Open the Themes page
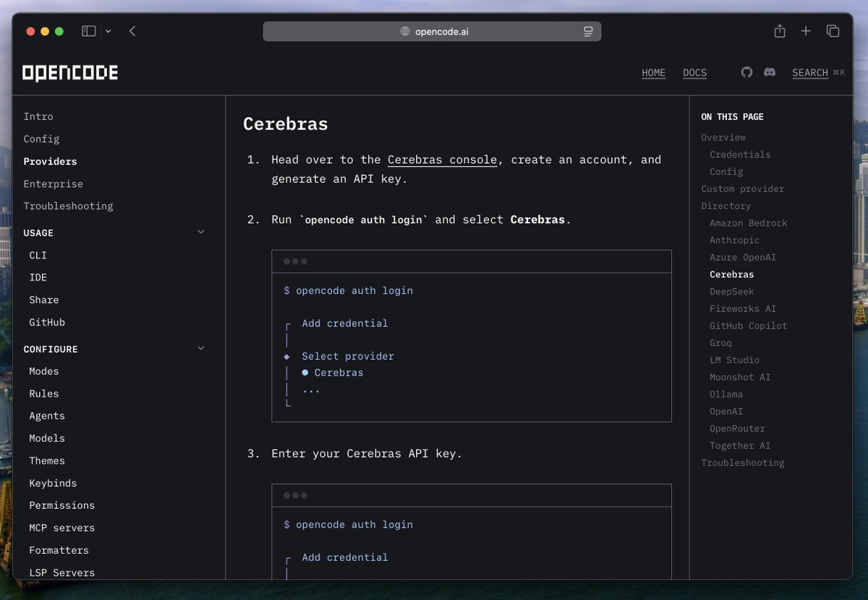The width and height of the screenshot is (868, 600). point(47,461)
